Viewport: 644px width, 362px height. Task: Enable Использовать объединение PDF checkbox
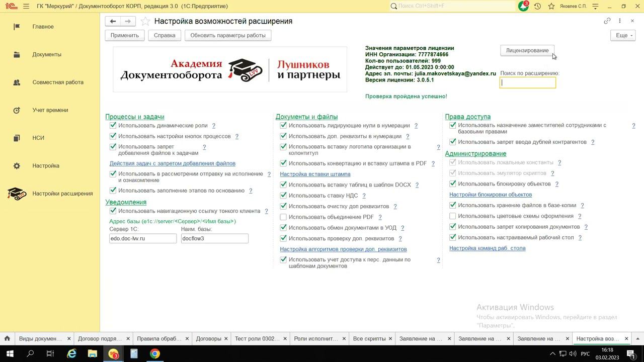(283, 217)
